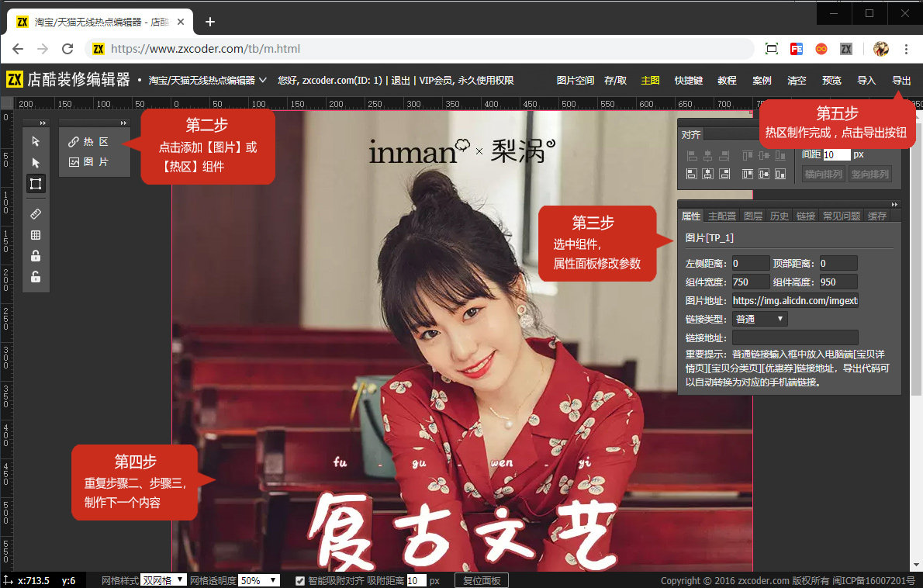Activate the rectangle transform tool
Image resolution: width=923 pixels, height=588 pixels.
[36, 184]
